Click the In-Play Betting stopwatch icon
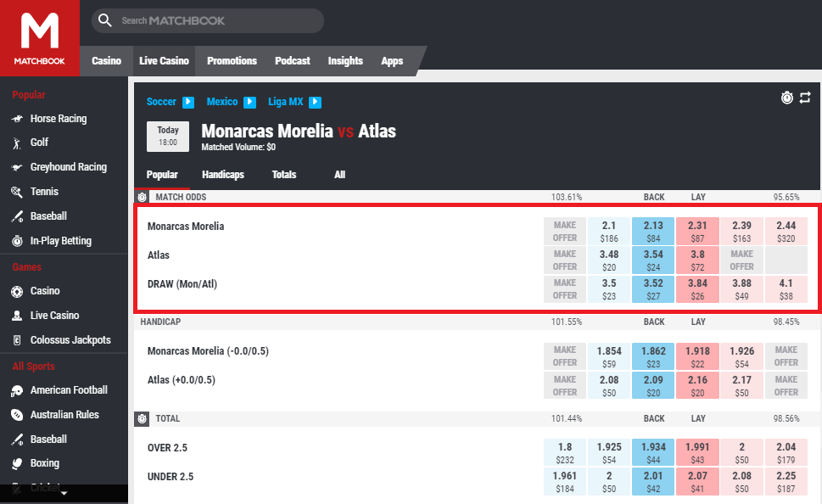 pyautogui.click(x=17, y=241)
